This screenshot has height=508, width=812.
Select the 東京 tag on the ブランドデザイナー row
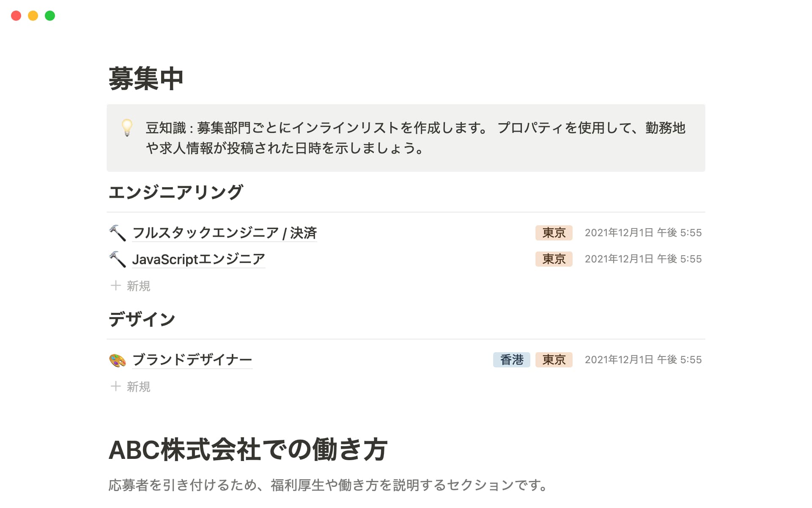point(554,360)
